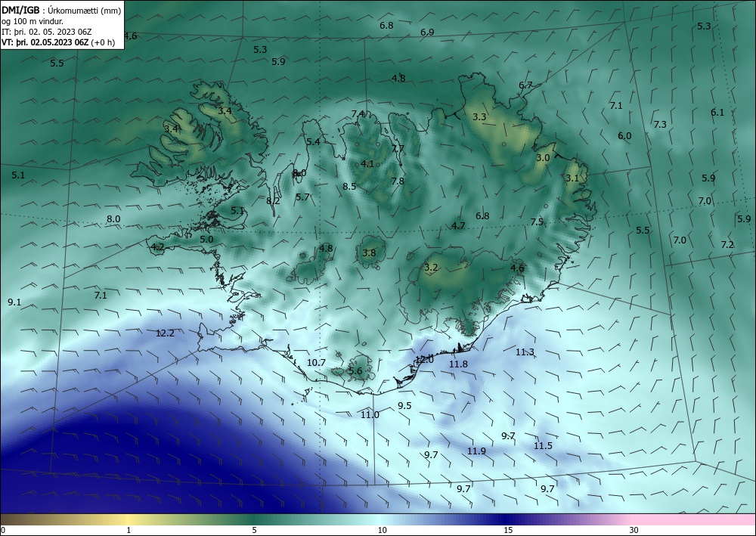756x536 pixels.
Task: Click the 15 tick on the color scale
Action: coord(508,531)
